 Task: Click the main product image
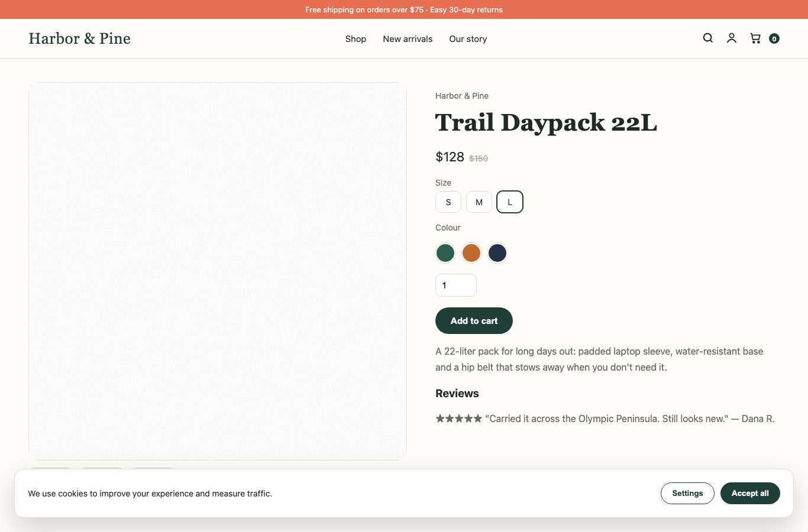click(218, 271)
